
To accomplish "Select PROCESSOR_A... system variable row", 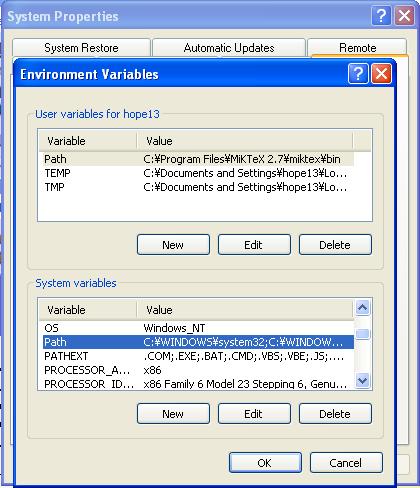I will click(198, 370).
